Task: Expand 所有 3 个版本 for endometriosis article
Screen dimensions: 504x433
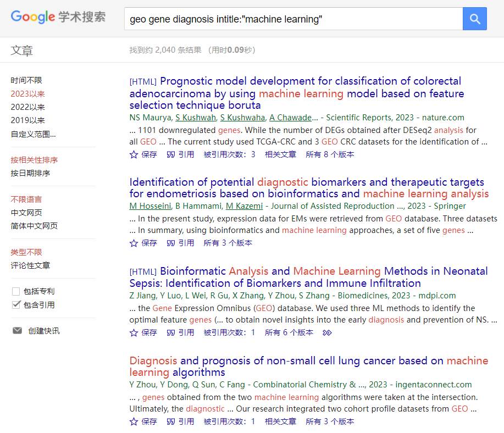Action: 228,243
